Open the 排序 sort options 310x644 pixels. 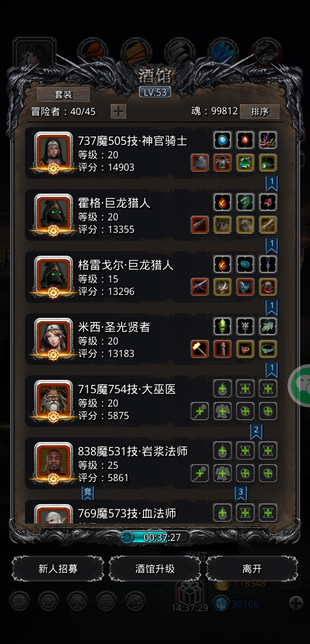259,111
